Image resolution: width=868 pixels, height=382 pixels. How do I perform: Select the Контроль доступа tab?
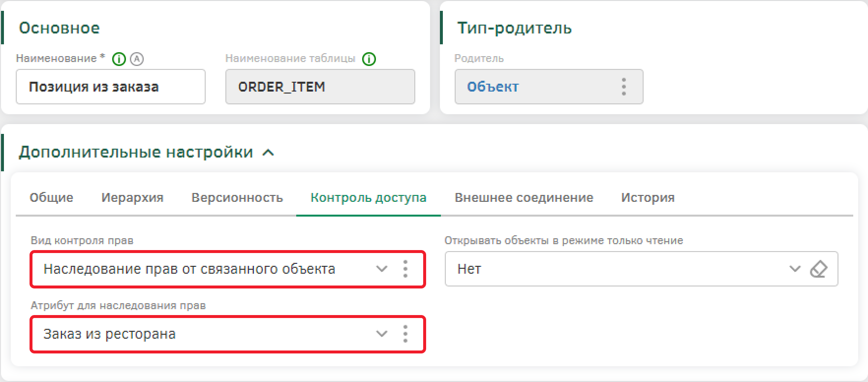tap(369, 198)
